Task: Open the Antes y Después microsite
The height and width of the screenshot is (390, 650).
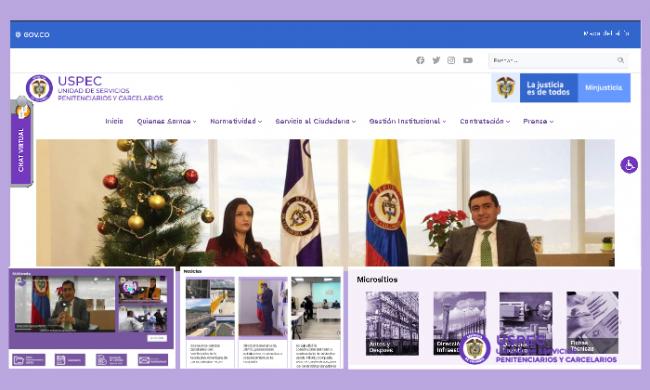Action: tap(392, 323)
